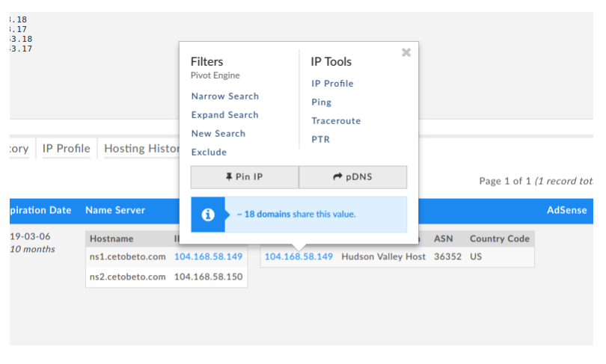This screenshot has height=364, width=606.
Task: Close the Filters popup with X icon
Action: 405,52
